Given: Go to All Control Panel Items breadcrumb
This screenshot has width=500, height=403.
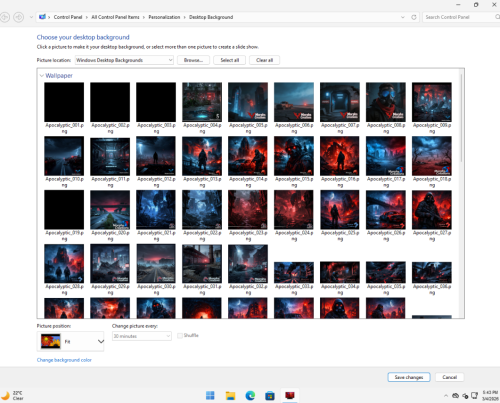Looking at the screenshot, I should pyautogui.click(x=115, y=17).
